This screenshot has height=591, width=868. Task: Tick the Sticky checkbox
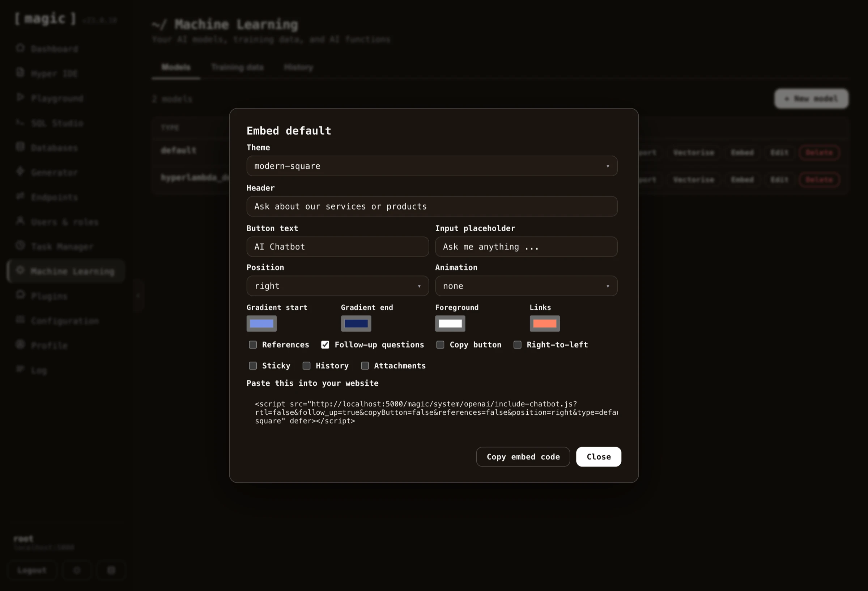pos(253,366)
